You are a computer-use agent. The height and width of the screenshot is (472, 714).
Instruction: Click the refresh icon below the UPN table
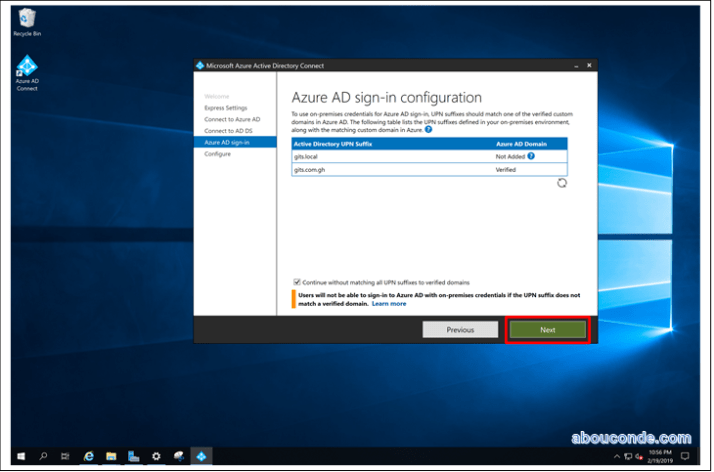pyautogui.click(x=562, y=184)
